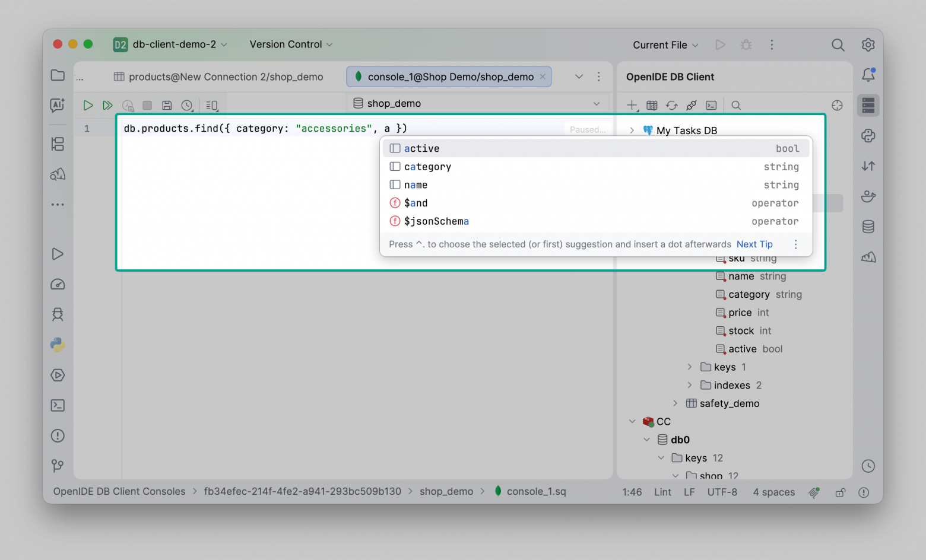Open the db-client-demo-2 project dropdown
Image resolution: width=926 pixels, height=560 pixels.
tap(170, 44)
